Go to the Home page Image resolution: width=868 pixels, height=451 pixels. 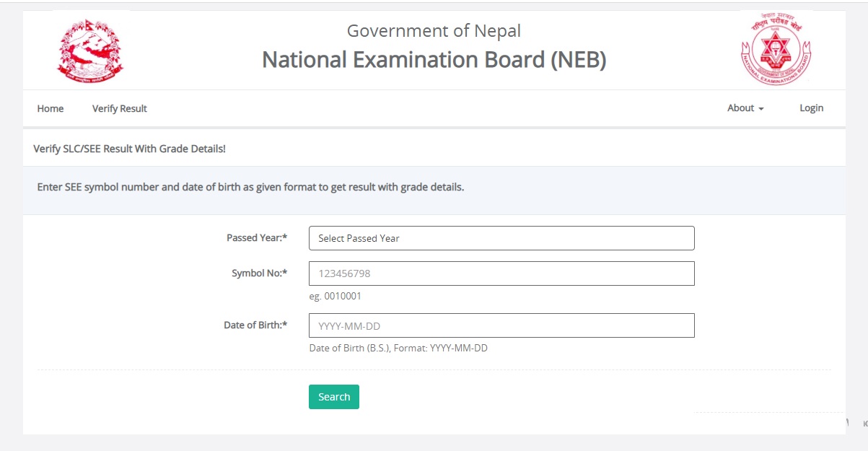coord(51,108)
